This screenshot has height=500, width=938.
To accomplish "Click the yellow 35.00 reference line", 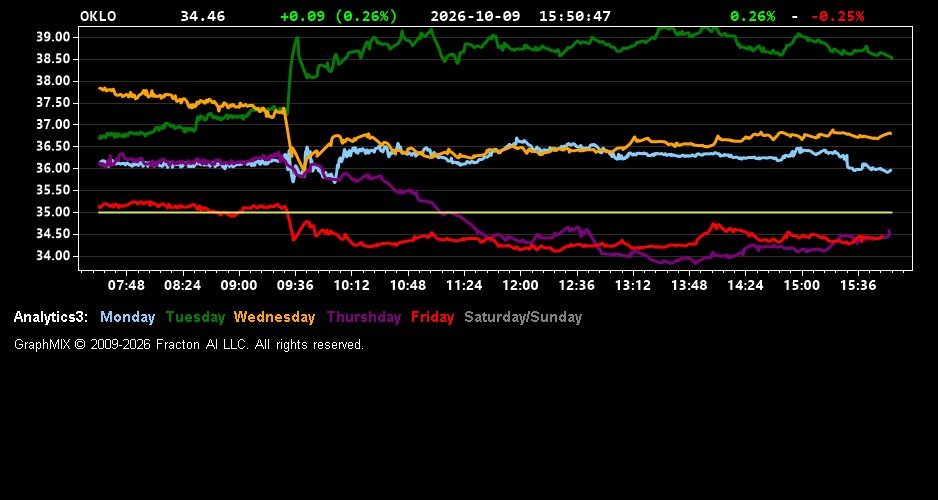I will 495,212.
